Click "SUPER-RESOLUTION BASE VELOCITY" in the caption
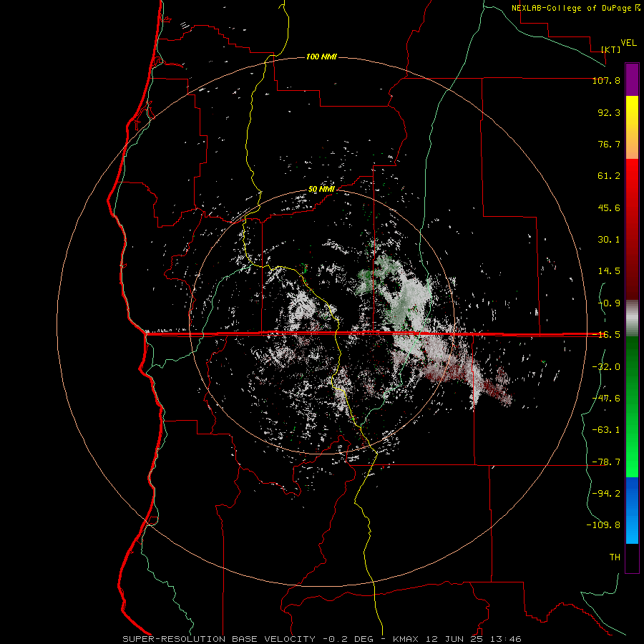This screenshot has height=644, width=644. [218, 639]
